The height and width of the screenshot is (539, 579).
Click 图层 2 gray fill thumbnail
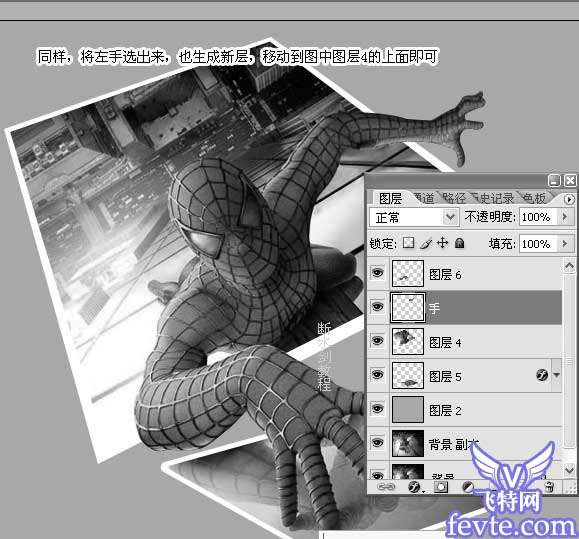[408, 409]
